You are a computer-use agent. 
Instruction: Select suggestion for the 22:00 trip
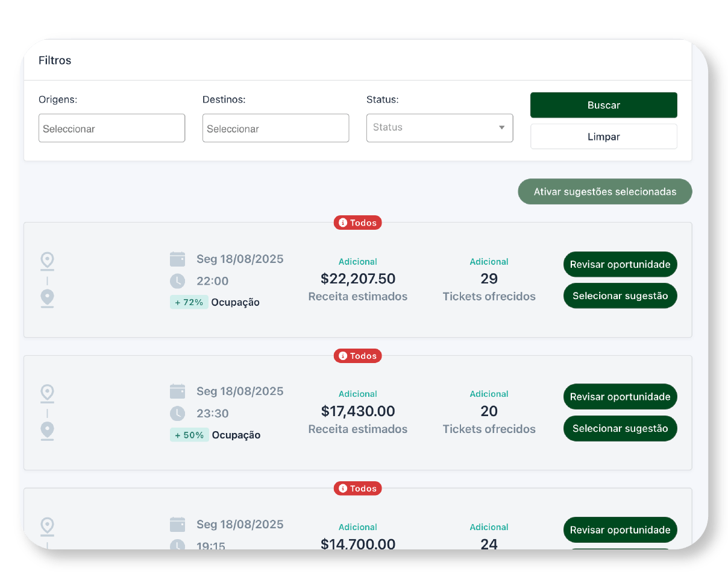click(620, 296)
